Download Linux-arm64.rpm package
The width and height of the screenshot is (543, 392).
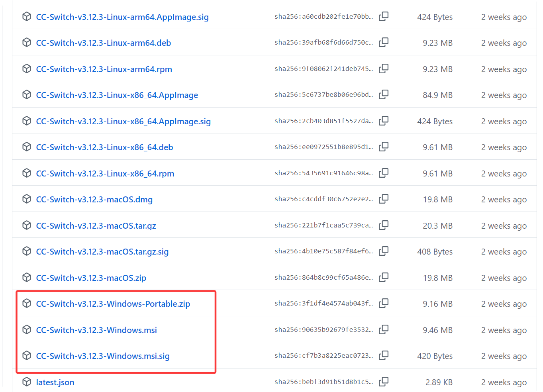pos(104,69)
